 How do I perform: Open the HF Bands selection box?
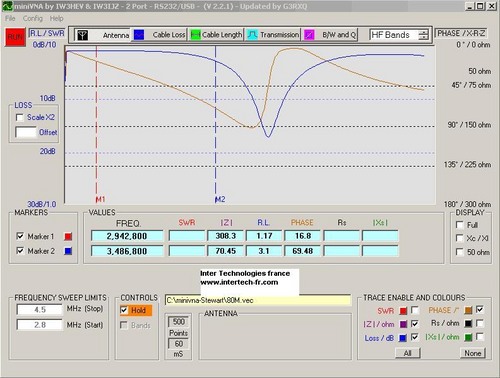[x=394, y=35]
